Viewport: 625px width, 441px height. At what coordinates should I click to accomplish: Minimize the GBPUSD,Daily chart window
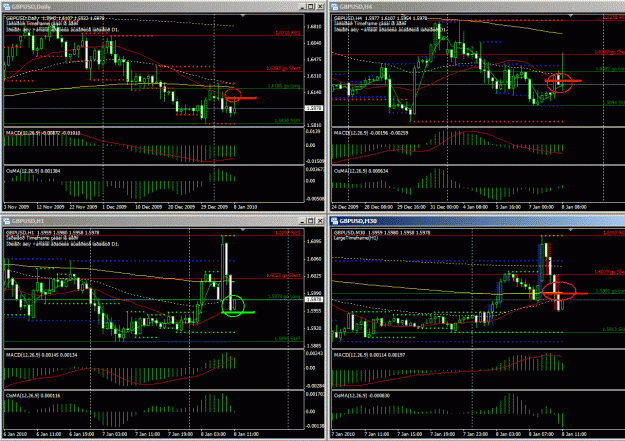[x=303, y=6]
